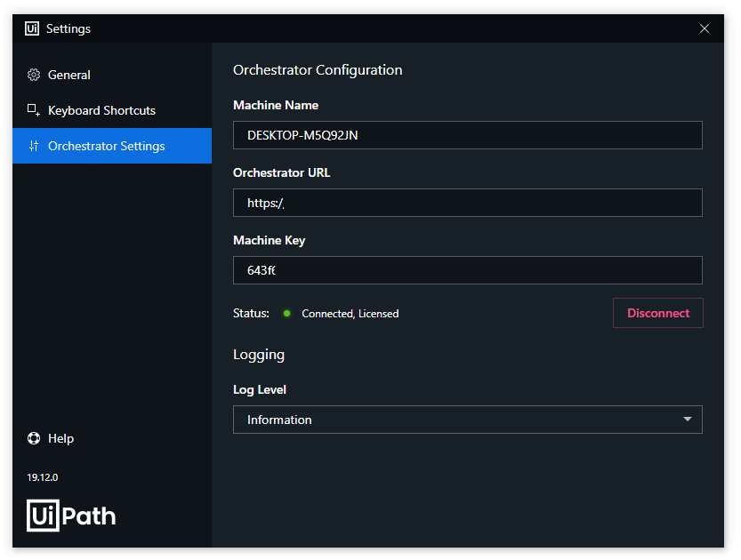Click the UiPath logo in title bar
The height and width of the screenshot is (560, 741).
tap(32, 28)
